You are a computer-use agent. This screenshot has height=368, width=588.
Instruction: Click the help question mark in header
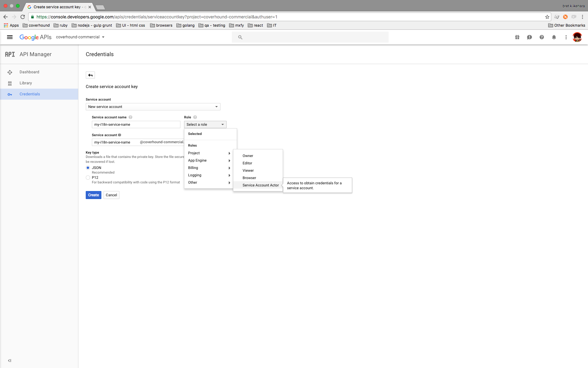[x=541, y=37]
